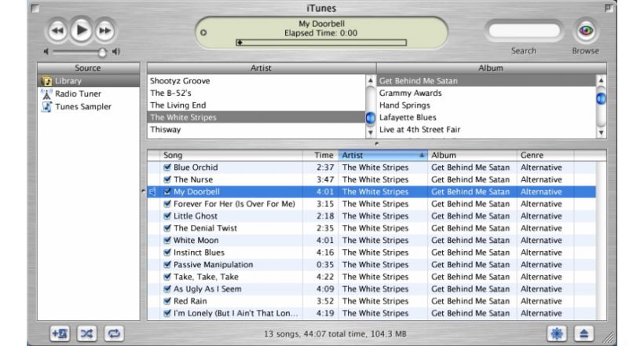The width and height of the screenshot is (644, 346).
Task: Click the Radio Tuner antenna icon
Action: click(47, 94)
